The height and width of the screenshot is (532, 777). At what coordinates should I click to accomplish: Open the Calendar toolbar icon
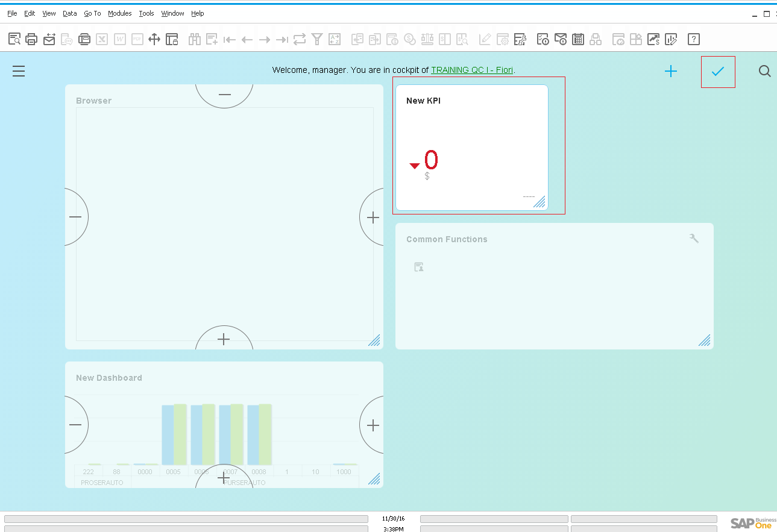coord(578,39)
